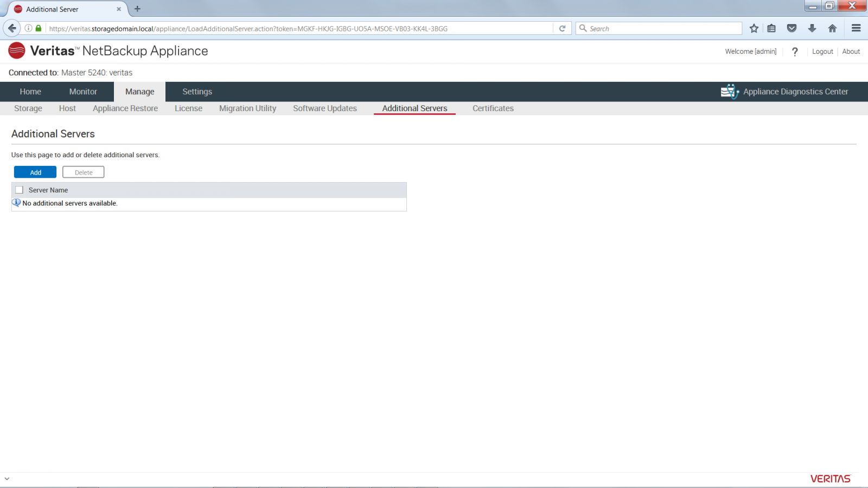Open the Settings tab

pos(197,92)
